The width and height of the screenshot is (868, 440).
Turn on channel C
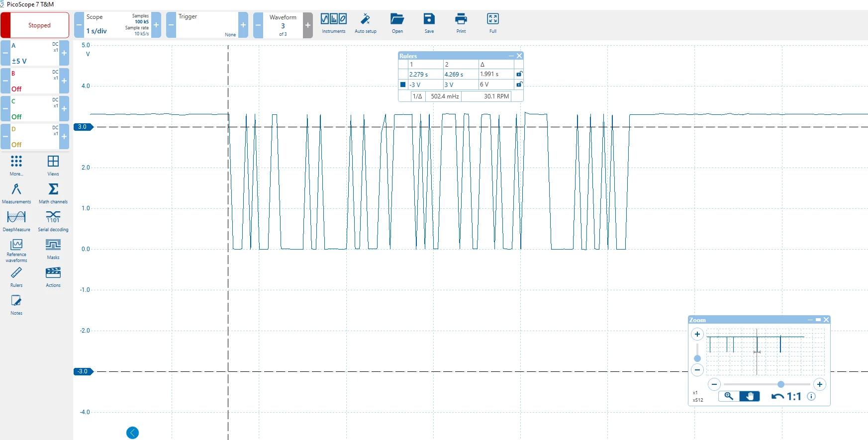[35, 109]
